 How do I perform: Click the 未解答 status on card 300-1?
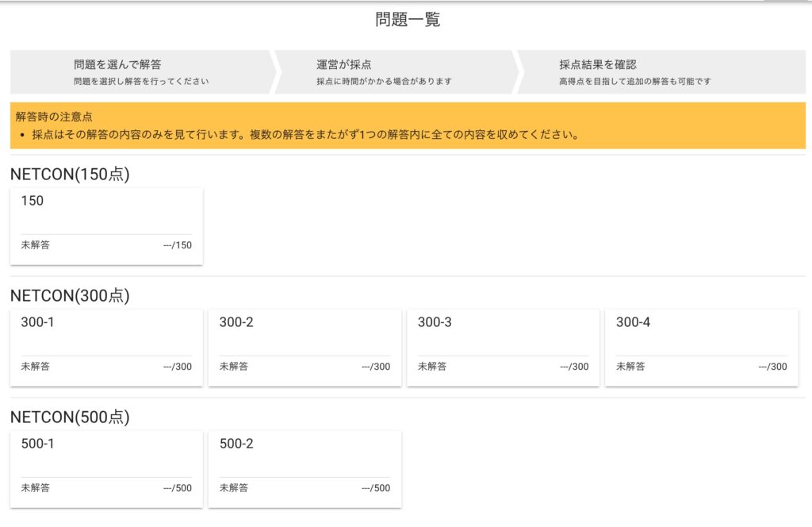coord(35,367)
